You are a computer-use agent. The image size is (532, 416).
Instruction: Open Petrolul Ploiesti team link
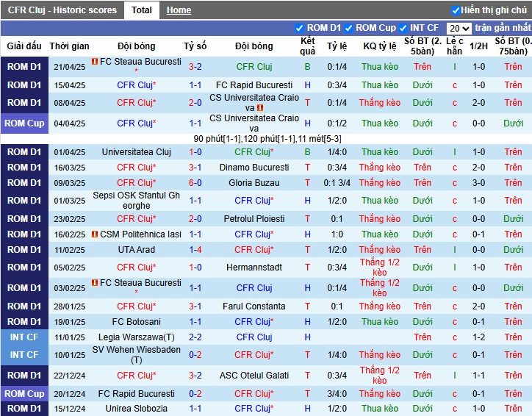tap(254, 219)
